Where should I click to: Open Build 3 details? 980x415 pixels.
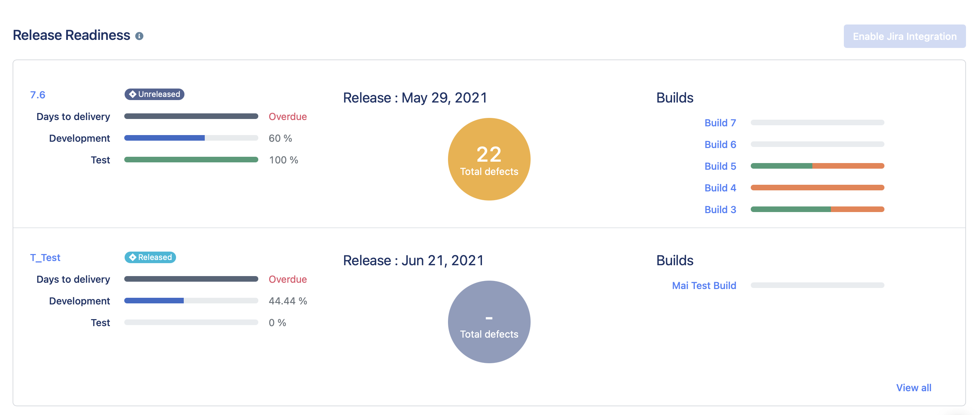pyautogui.click(x=720, y=209)
